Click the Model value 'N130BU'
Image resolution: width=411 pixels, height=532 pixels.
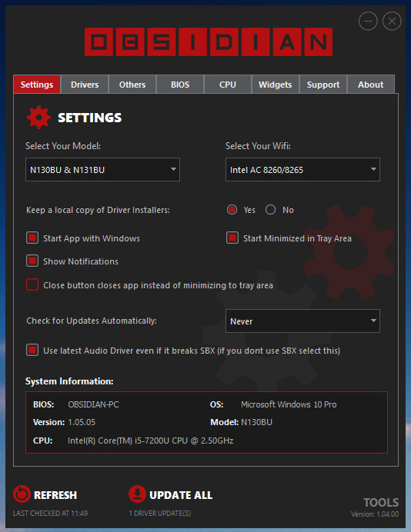point(256,422)
